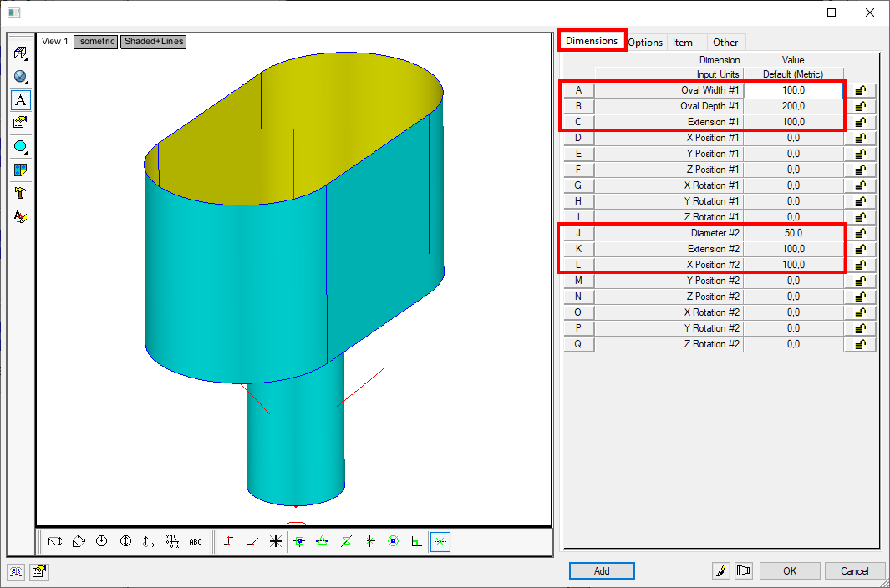Open the Other tab
The image size is (890, 588).
pos(725,41)
